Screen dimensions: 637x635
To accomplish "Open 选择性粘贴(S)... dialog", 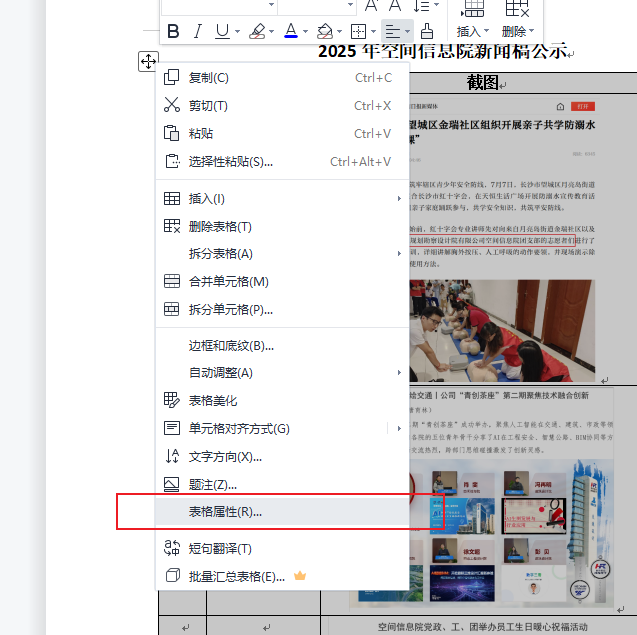I will (x=282, y=162).
